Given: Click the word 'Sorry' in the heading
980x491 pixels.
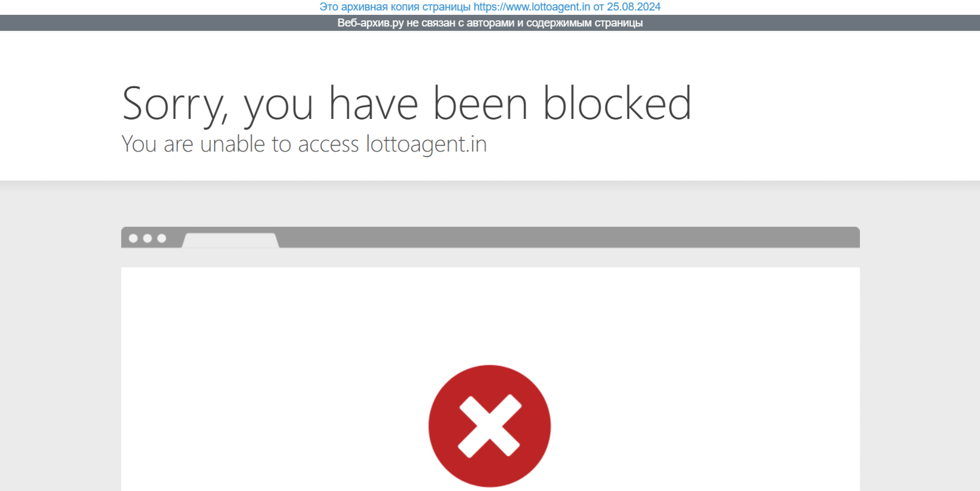Looking at the screenshot, I should tap(175, 105).
